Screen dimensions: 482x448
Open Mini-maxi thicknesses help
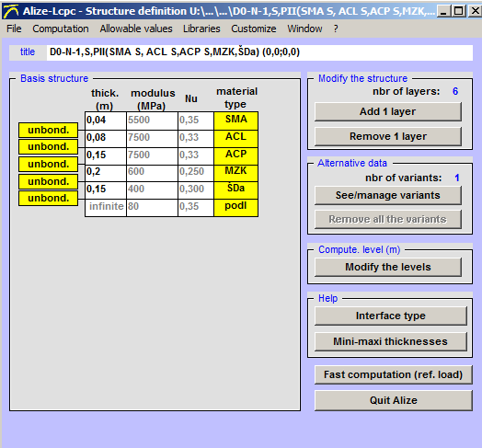pos(391,341)
